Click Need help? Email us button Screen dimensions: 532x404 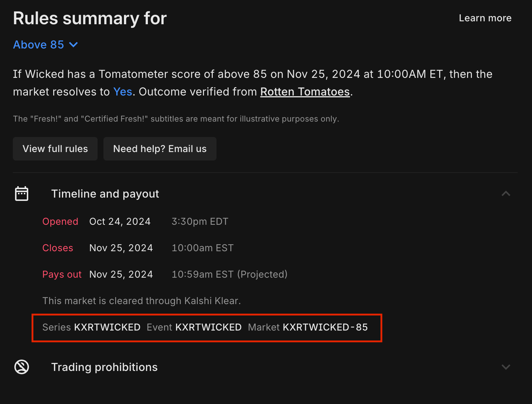click(x=160, y=149)
